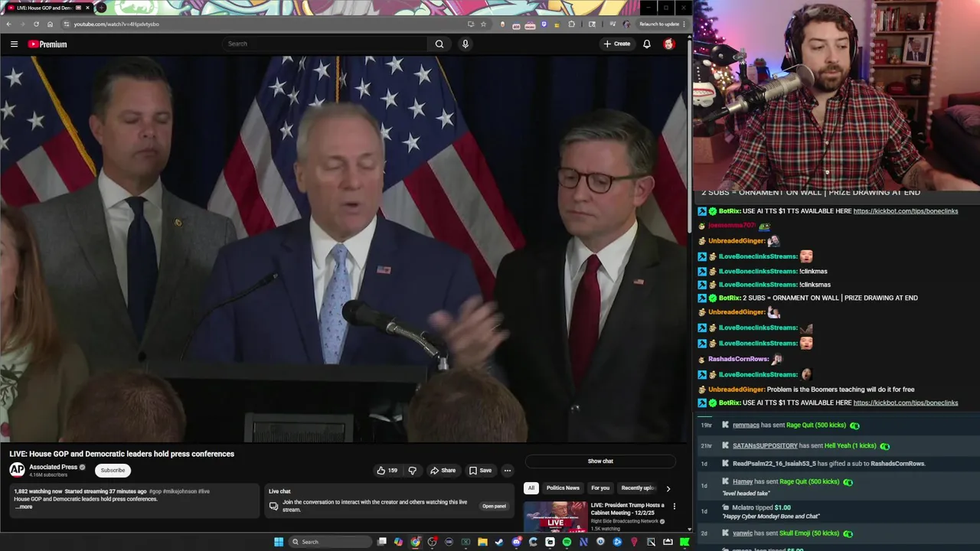Open the browser extensions puzzle icon

pyautogui.click(x=571, y=24)
